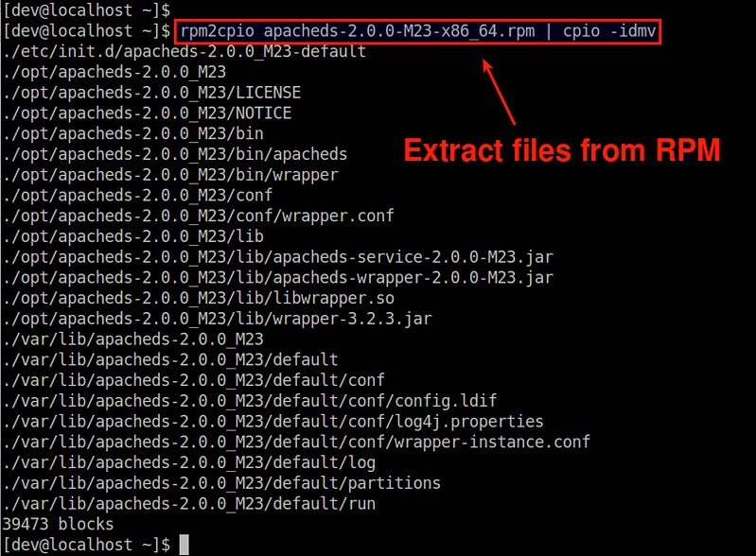Click the log4j.properties path line
This screenshot has height=556, width=756.
pyautogui.click(x=273, y=421)
